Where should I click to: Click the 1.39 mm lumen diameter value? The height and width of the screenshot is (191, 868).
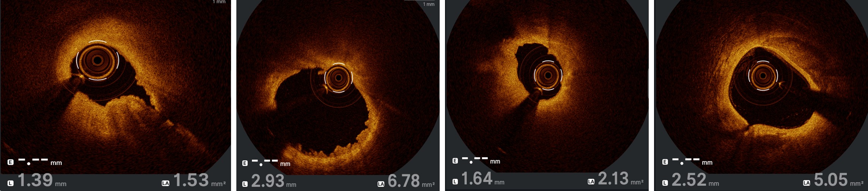[x=35, y=180]
